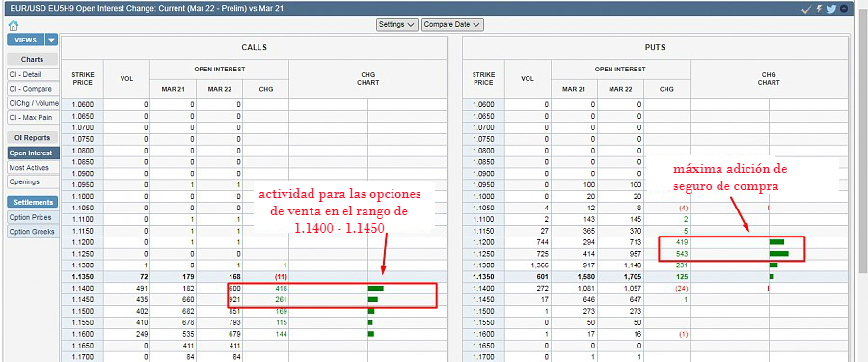This screenshot has width=868, height=362.
Task: Click Puts open interest value 1,081
Action: pyautogui.click(x=586, y=289)
